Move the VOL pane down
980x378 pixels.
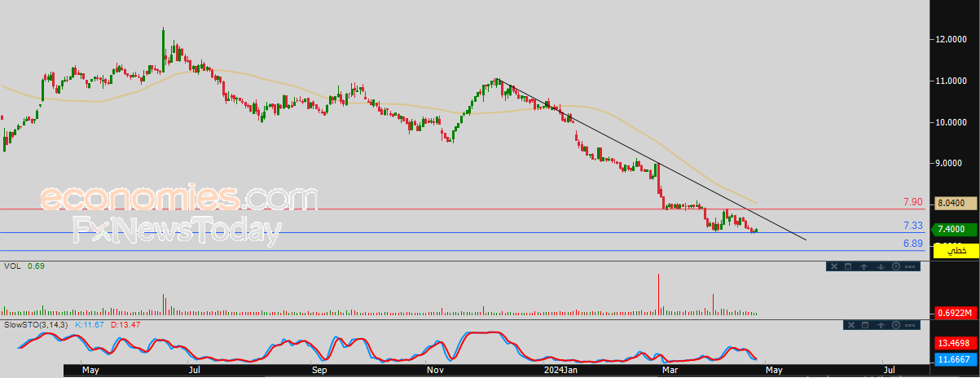click(881, 266)
